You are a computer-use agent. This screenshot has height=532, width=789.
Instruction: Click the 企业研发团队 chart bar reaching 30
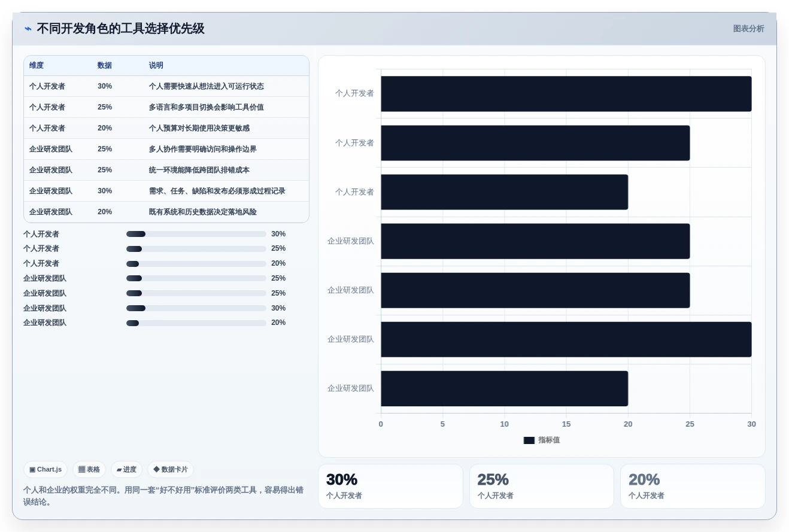click(566, 339)
